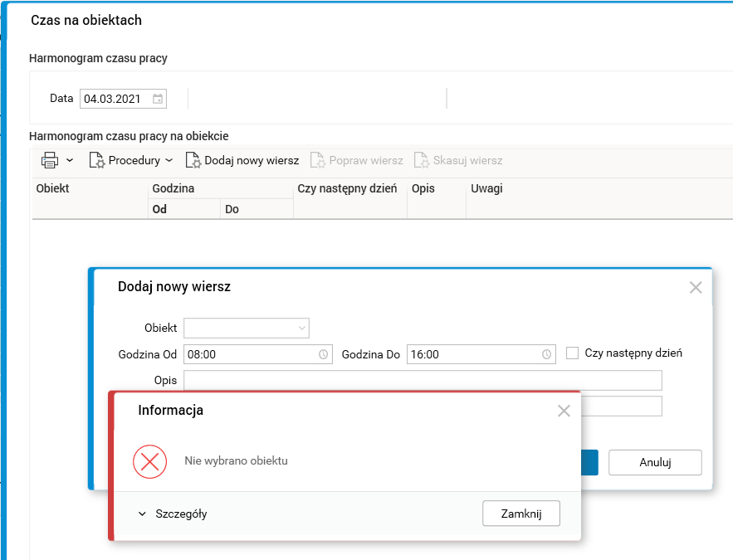Click the Popraw wiersz toolbar item
Image resolution: width=733 pixels, height=560 pixels.
(x=357, y=160)
